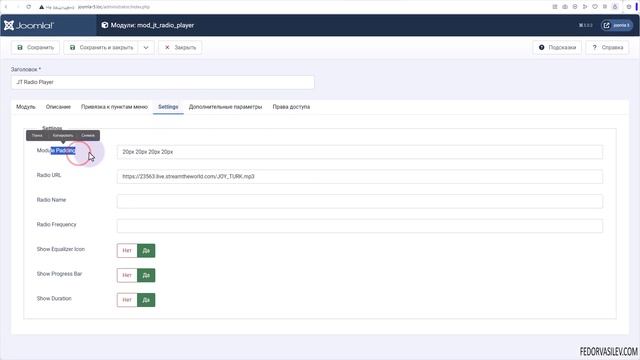640x360 pixels.
Task: Select the Show Duration label
Action: coord(54,298)
